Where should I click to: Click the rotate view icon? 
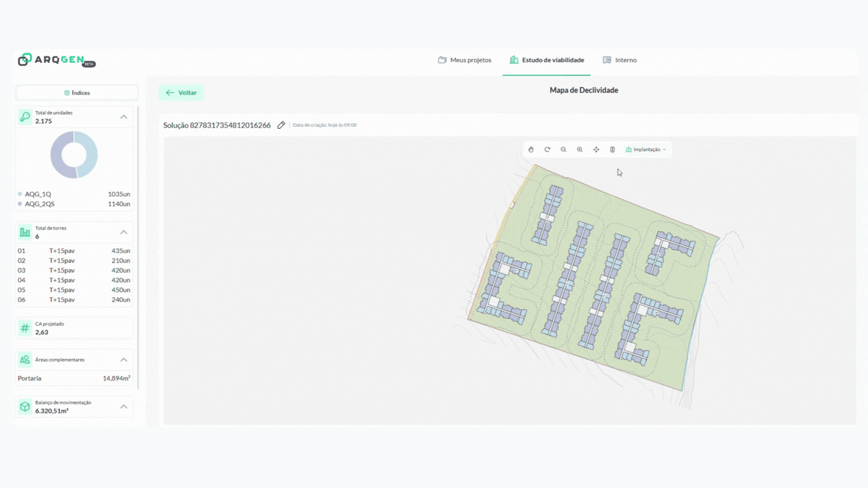point(547,150)
